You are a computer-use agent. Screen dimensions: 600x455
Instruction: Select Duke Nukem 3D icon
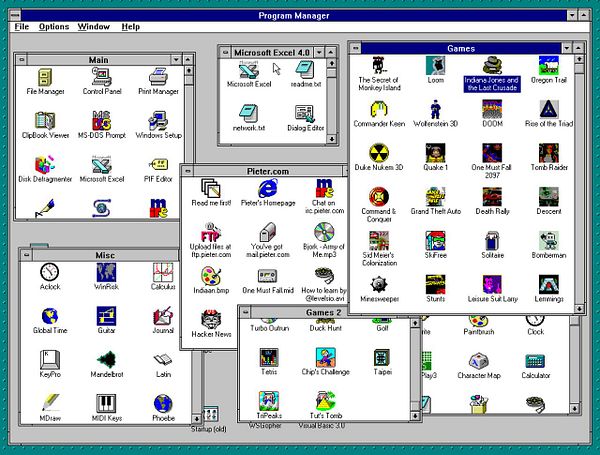[x=379, y=157]
